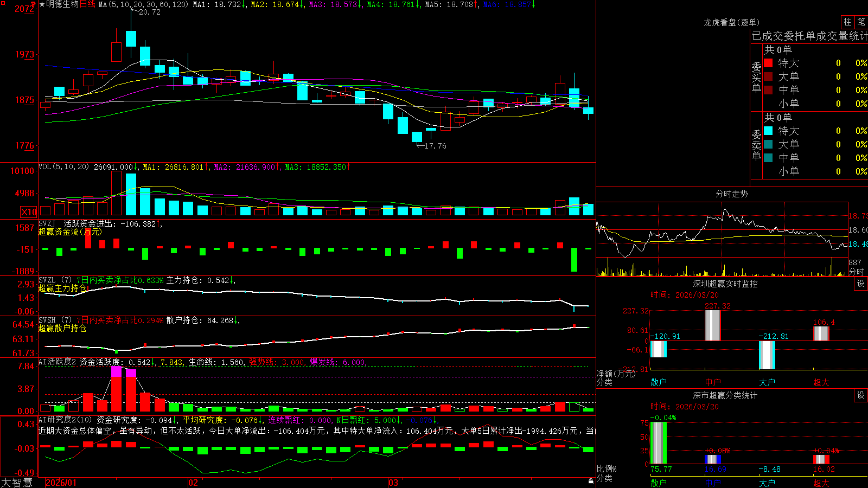Select the 龙虎看盘(逐单) panel title
Viewport: 868px width, 488px height.
coord(731,22)
